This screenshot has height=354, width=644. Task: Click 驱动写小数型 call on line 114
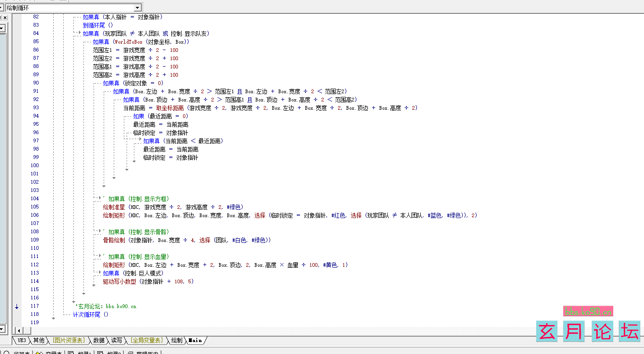coord(119,281)
